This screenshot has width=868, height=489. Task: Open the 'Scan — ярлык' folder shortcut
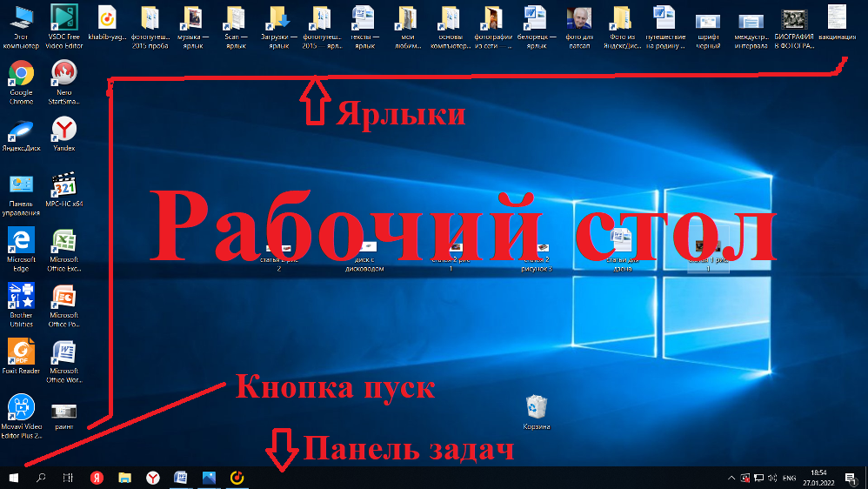tap(236, 26)
